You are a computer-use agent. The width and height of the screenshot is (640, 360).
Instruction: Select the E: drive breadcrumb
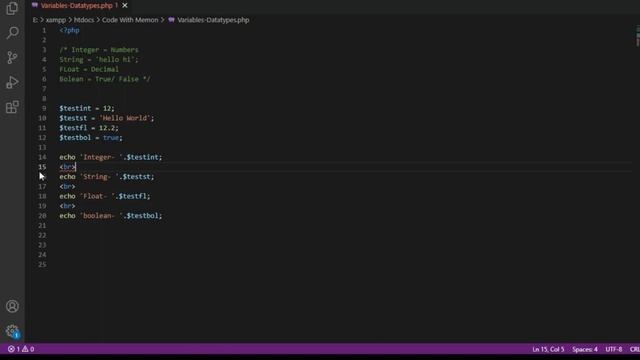coord(35,20)
